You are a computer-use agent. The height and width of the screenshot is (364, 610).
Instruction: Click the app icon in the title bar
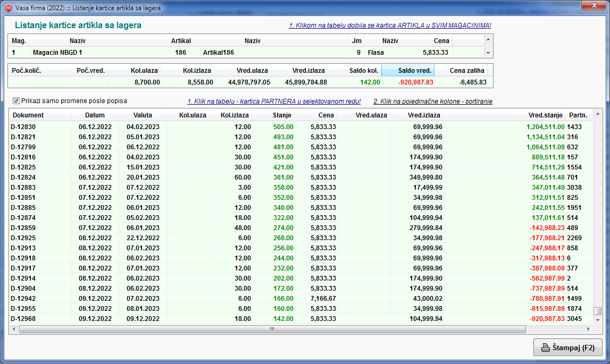tap(9, 8)
